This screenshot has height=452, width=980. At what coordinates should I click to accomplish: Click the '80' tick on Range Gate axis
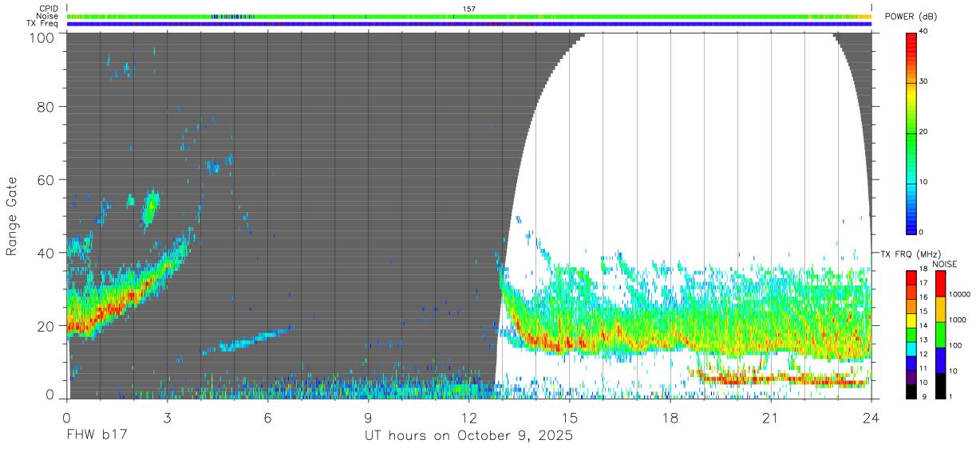(x=45, y=107)
